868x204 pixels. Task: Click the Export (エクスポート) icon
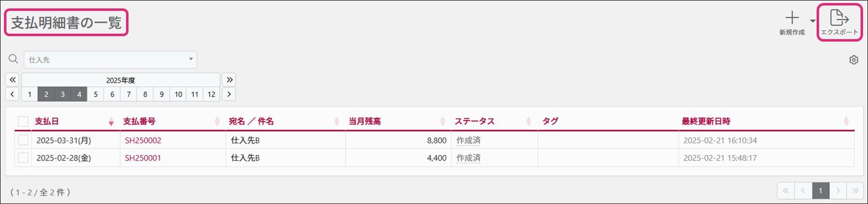pos(839,18)
